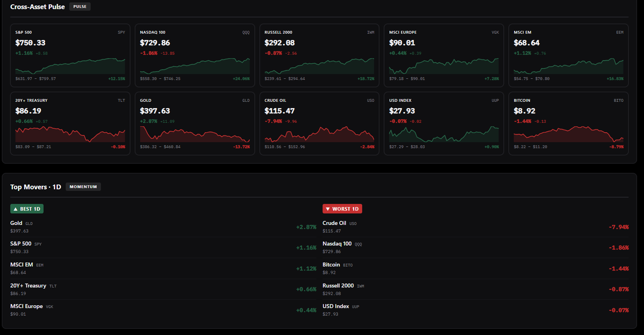Screen dimensions: 644x335
Task: Select the MSCI EM row in best movers
Action: coord(163,268)
